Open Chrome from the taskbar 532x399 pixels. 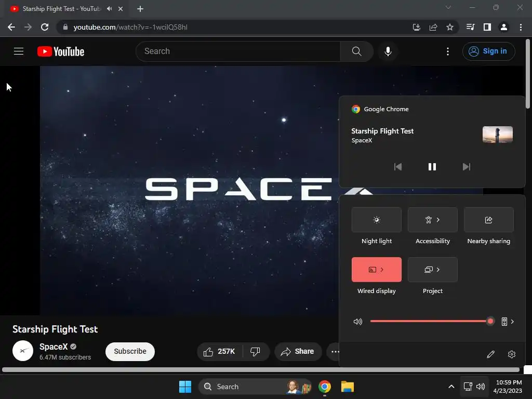(325, 387)
